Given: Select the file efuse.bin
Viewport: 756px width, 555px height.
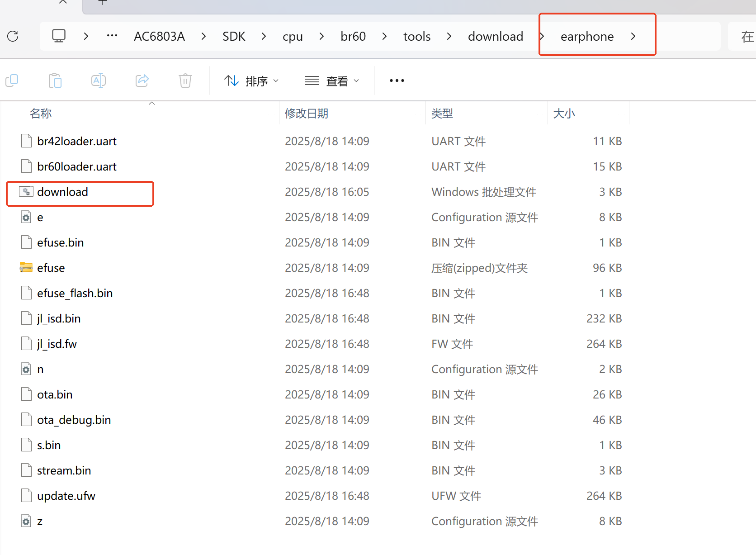Looking at the screenshot, I should point(61,242).
